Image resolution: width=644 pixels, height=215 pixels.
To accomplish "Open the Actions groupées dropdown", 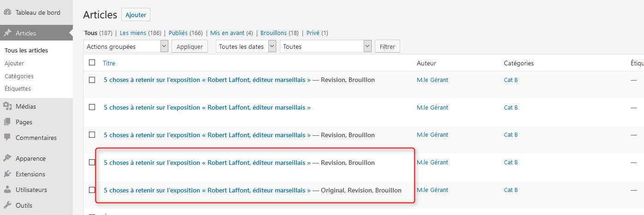I will click(126, 46).
